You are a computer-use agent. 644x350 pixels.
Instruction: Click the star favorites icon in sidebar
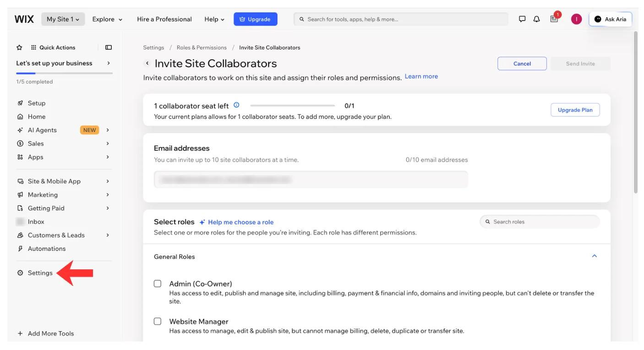click(x=19, y=48)
